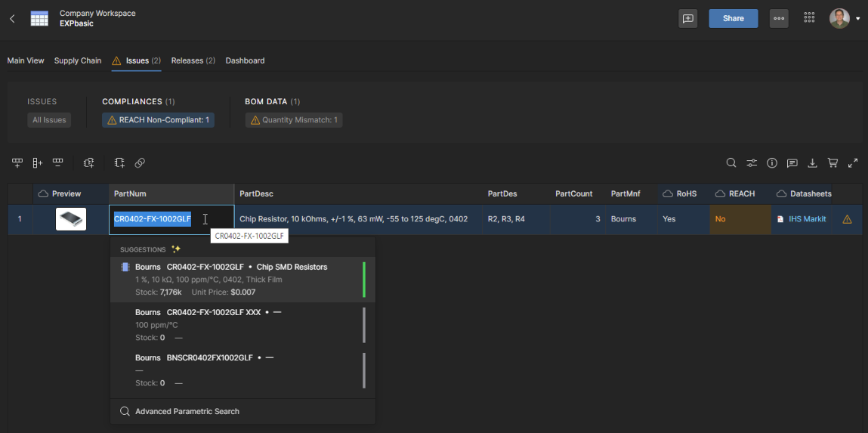Open the search magnifier in the BOM toolbar
Screen dimensions: 868x433
coord(731,162)
